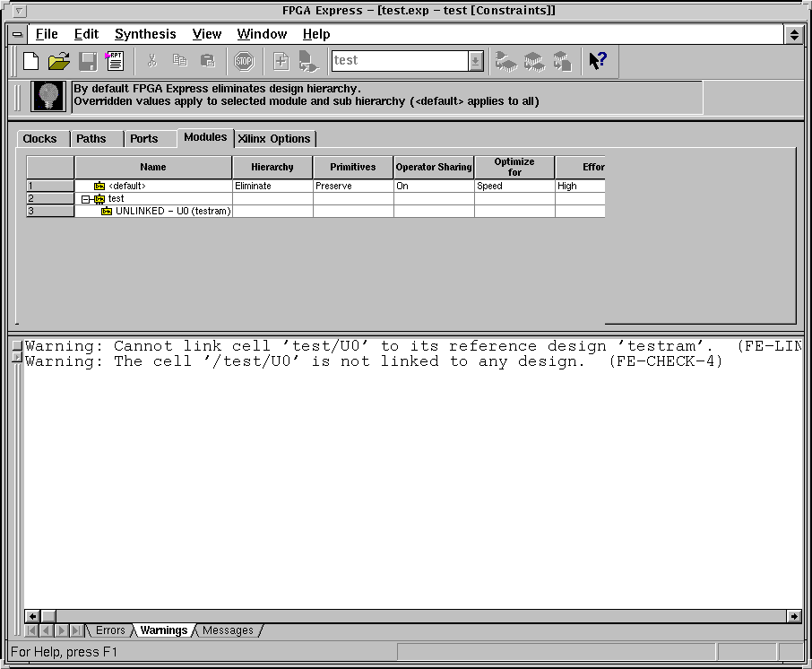This screenshot has height=669, width=812.
Task: Step to previous output tab arrow
Action: pos(46,630)
